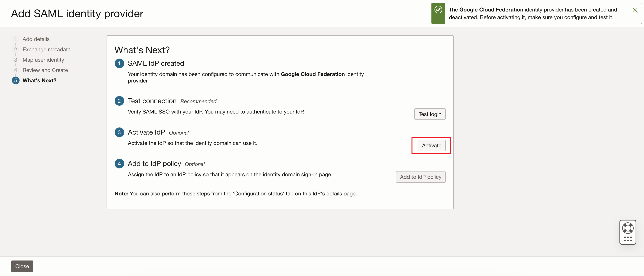The width and height of the screenshot is (644, 276).
Task: Click the Test login button
Action: tap(430, 114)
